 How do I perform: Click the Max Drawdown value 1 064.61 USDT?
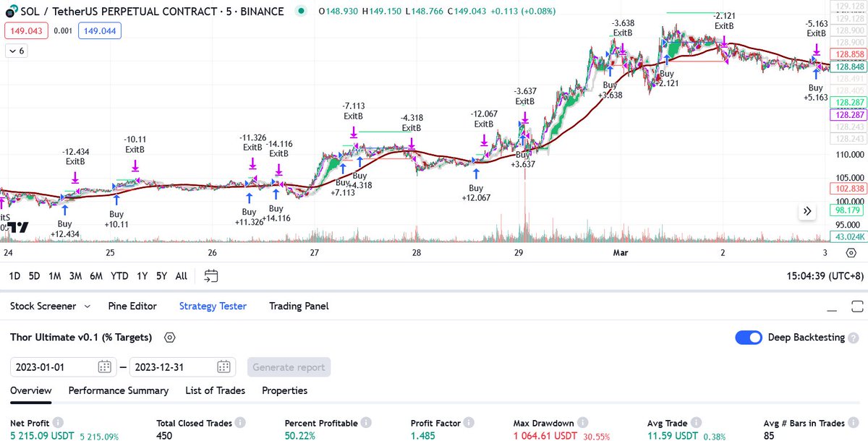click(x=547, y=436)
